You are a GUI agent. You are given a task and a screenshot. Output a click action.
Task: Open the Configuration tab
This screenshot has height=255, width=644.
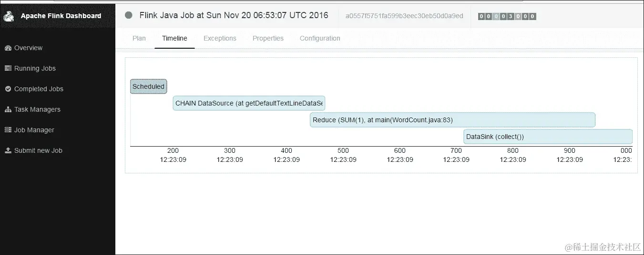click(320, 38)
